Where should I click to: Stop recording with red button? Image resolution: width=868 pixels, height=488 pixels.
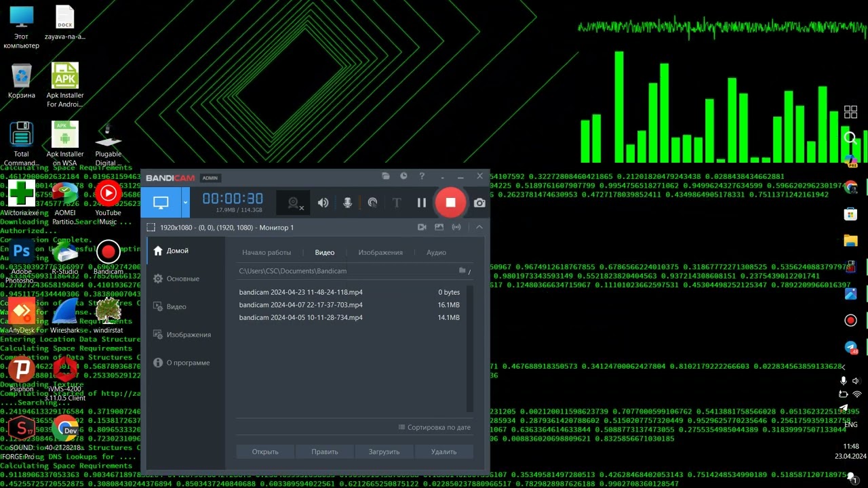[x=450, y=203]
